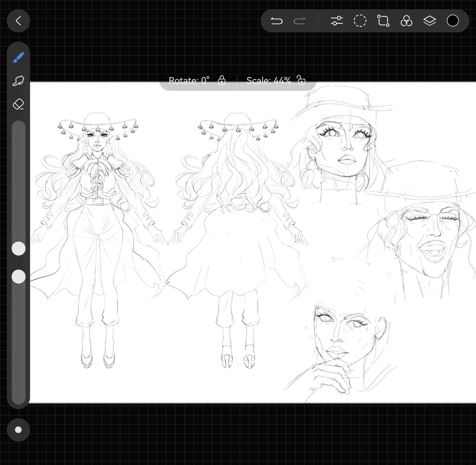Viewport: 476px width, 465px height.
Task: Tap the round button below the sliders
Action: point(18,430)
